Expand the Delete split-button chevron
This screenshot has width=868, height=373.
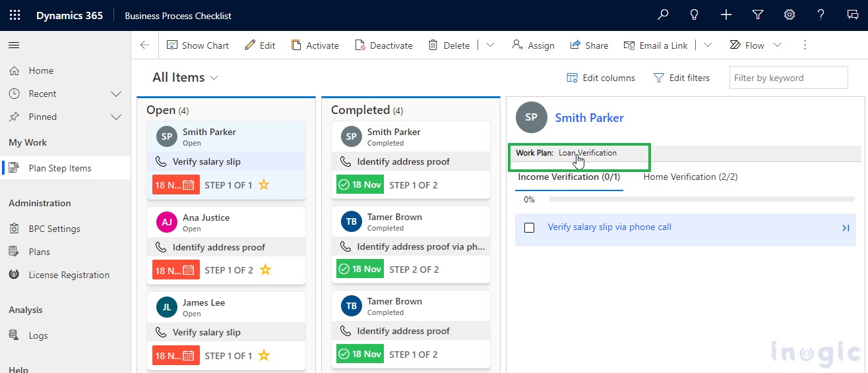point(490,45)
